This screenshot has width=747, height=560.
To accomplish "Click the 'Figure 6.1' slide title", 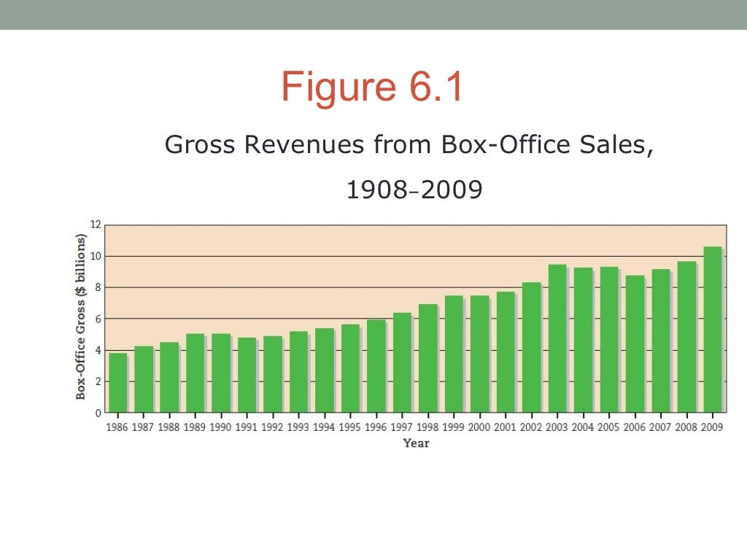I will (371, 87).
